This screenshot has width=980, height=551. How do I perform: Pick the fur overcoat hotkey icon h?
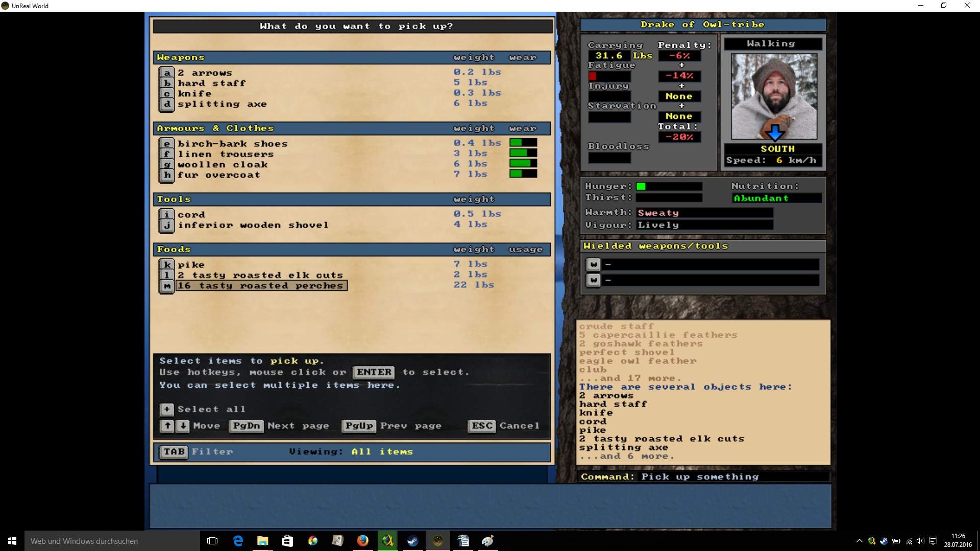coord(166,175)
